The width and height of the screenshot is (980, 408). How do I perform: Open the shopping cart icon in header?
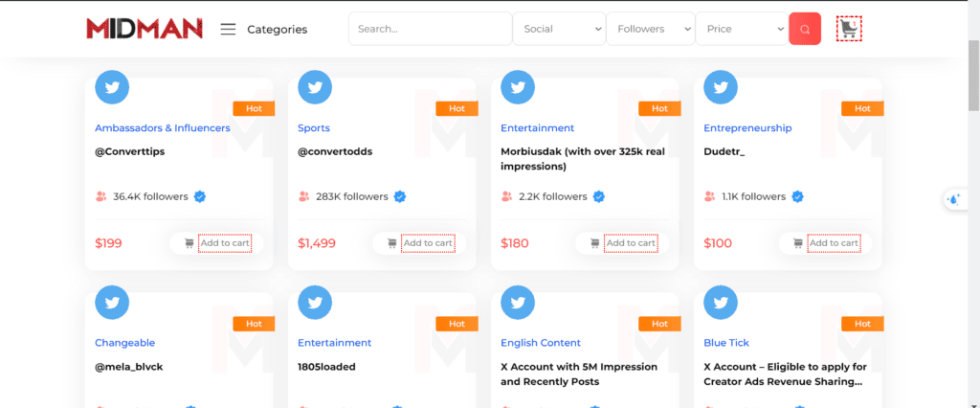point(848,29)
